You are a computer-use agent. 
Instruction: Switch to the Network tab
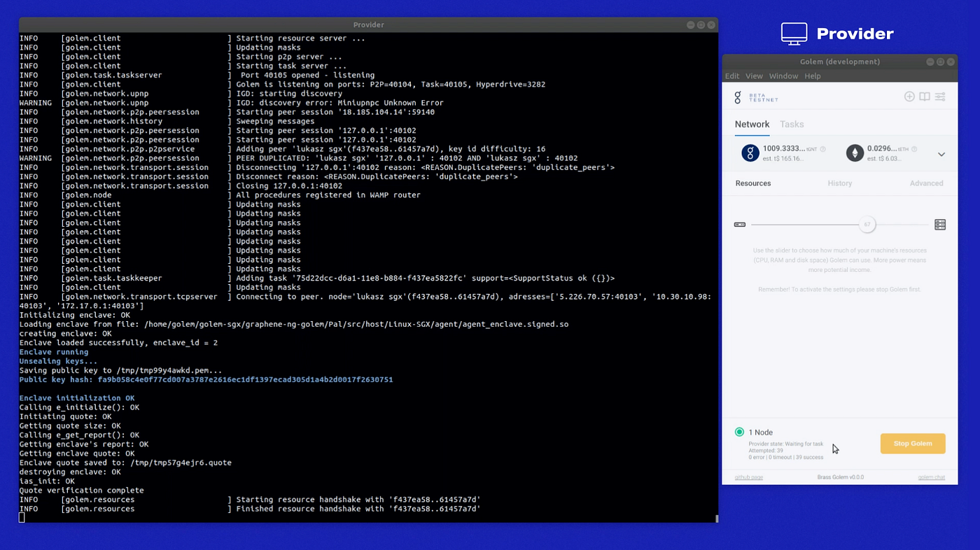tap(752, 125)
